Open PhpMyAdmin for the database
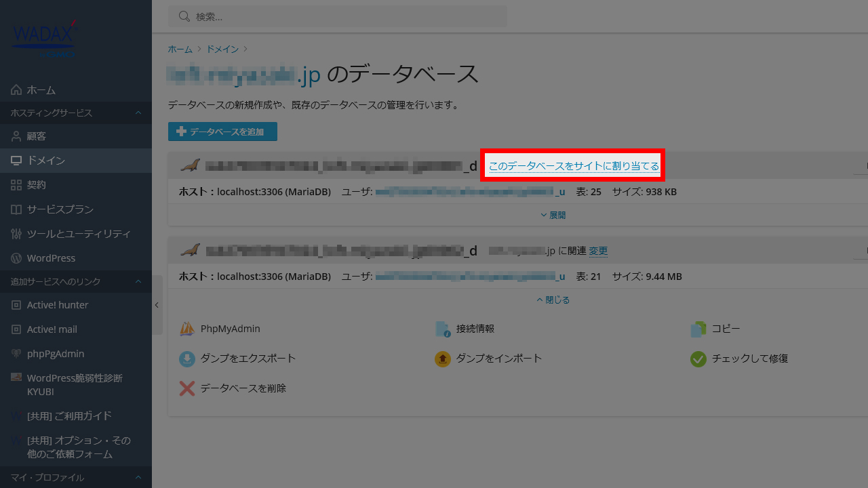The image size is (868, 488). [230, 328]
